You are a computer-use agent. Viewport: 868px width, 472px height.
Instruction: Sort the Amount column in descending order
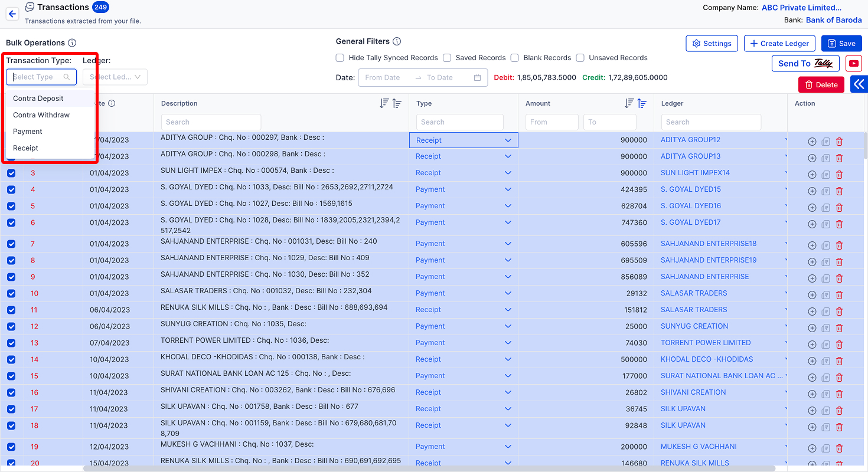pyautogui.click(x=629, y=103)
